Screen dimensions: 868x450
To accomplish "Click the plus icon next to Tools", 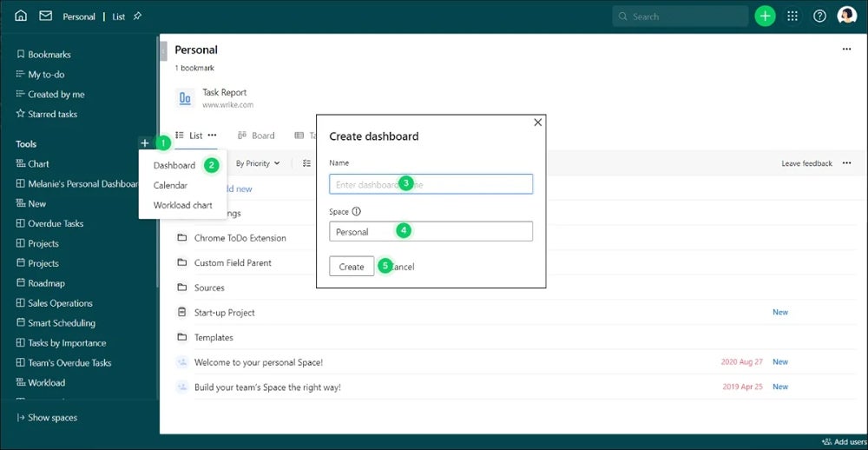I will point(144,143).
